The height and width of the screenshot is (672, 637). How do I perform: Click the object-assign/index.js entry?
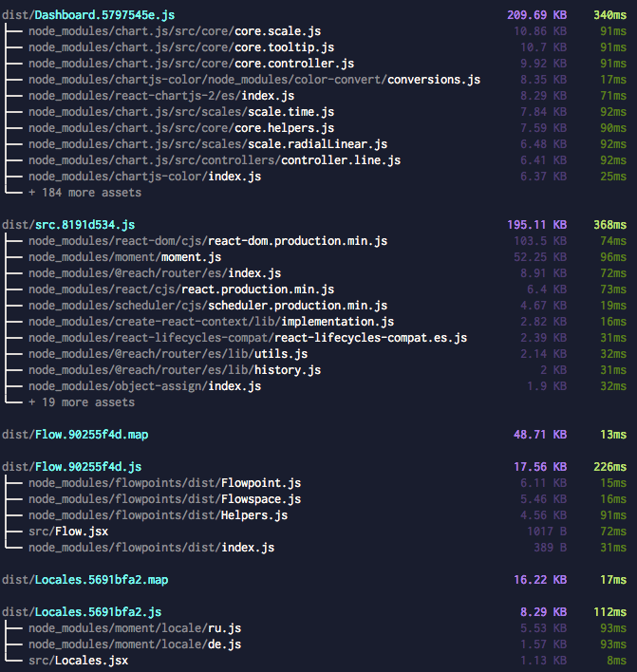coord(145,386)
